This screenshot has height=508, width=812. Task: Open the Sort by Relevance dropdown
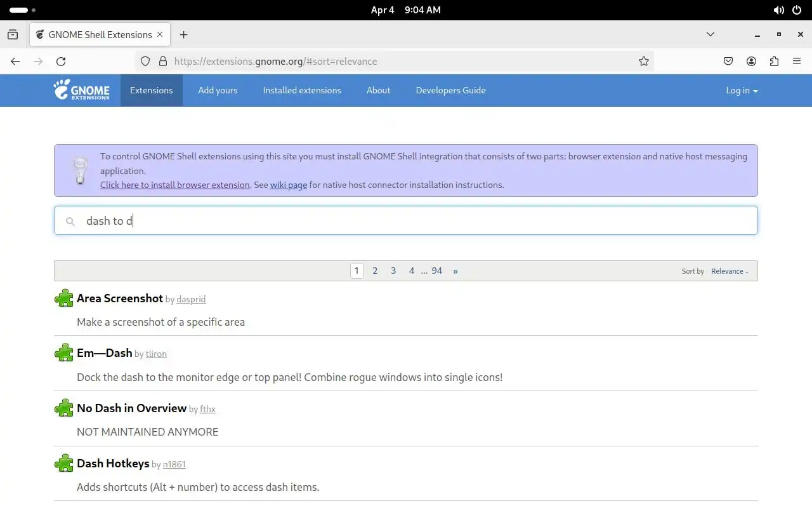click(730, 271)
